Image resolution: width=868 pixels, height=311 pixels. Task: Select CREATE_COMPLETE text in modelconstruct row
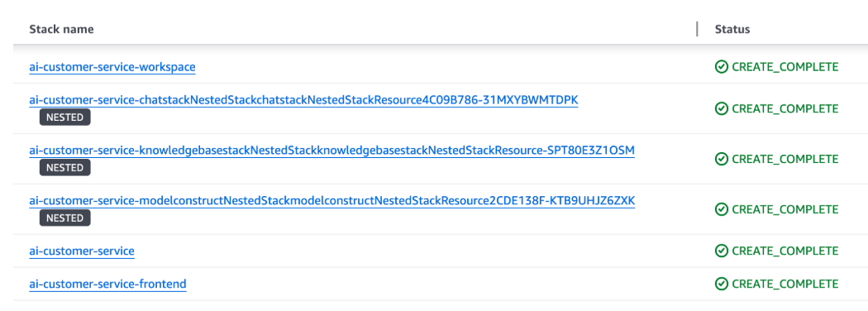point(785,209)
